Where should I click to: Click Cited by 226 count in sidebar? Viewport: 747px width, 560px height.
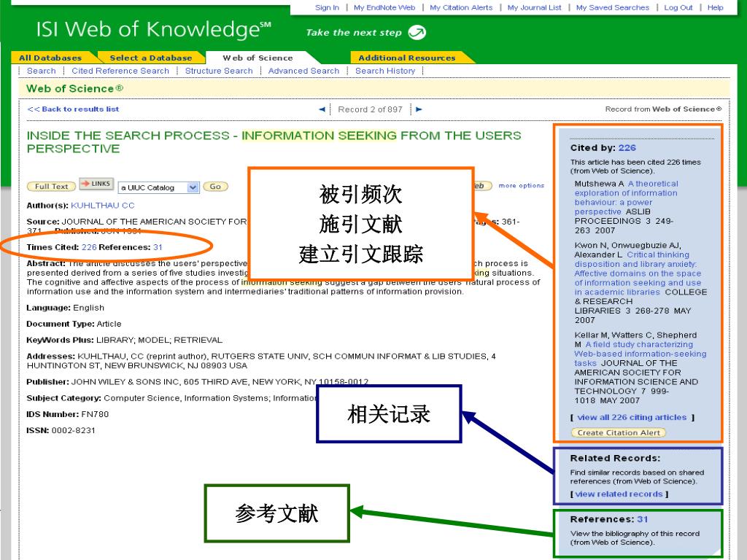(x=627, y=148)
